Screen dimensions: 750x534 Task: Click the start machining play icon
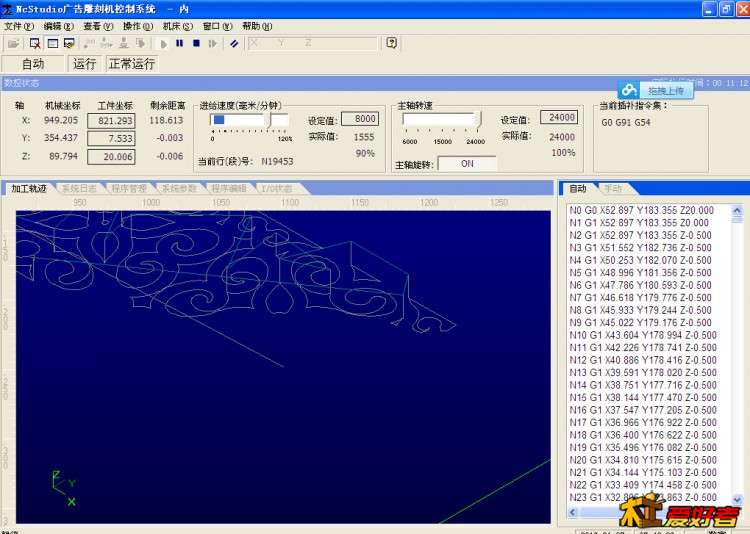tap(164, 43)
